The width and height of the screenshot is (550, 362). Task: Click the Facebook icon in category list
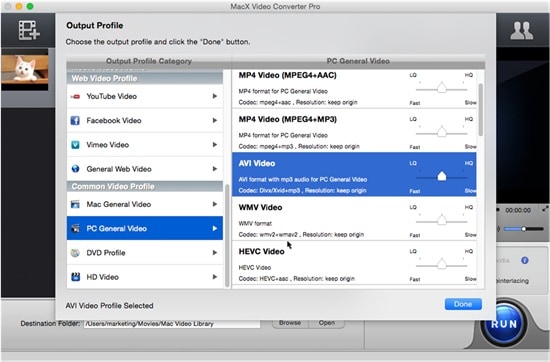point(75,121)
